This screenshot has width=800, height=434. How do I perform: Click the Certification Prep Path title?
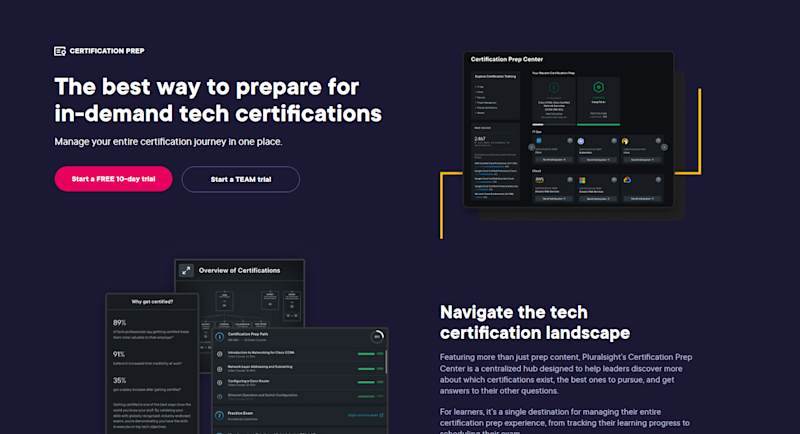[247, 334]
